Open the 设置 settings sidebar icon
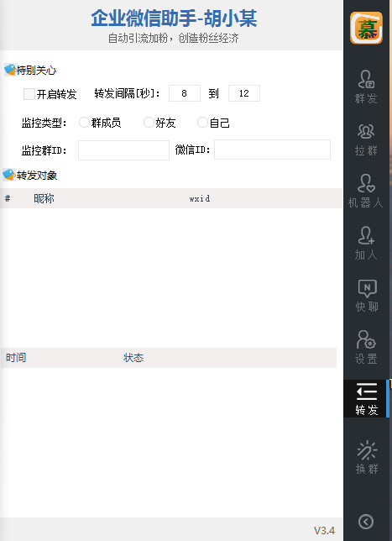This screenshot has width=392, height=541. click(x=366, y=348)
